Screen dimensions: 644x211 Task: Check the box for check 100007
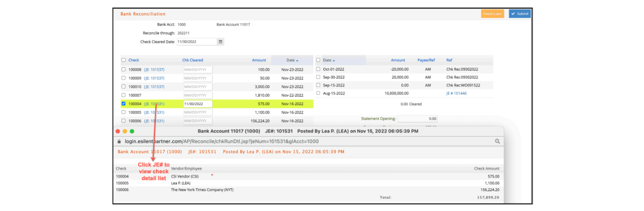[124, 95]
